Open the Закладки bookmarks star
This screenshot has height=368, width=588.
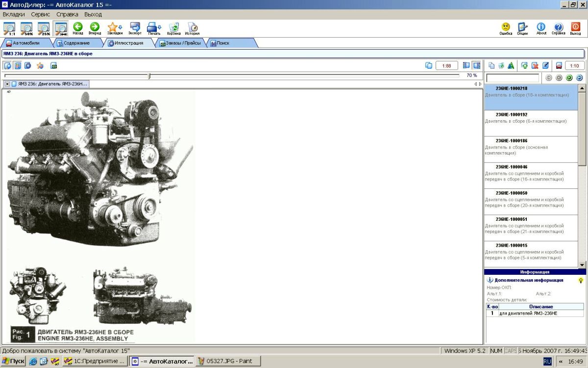115,28
